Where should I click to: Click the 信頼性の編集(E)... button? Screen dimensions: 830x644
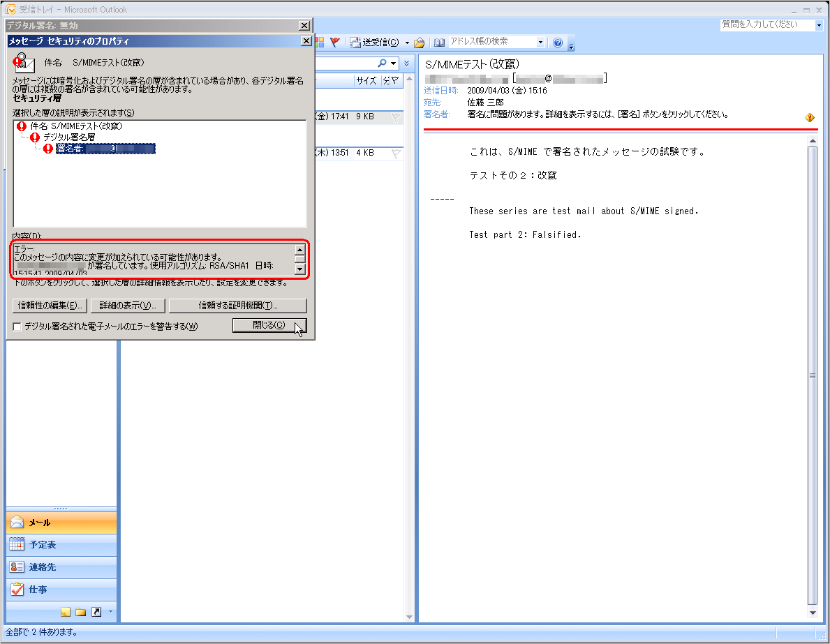point(50,306)
